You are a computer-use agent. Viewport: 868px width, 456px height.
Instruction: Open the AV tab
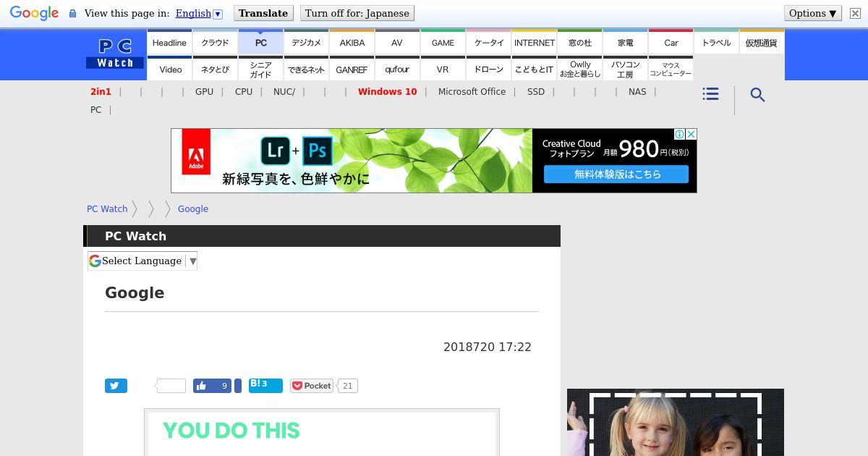(x=397, y=42)
